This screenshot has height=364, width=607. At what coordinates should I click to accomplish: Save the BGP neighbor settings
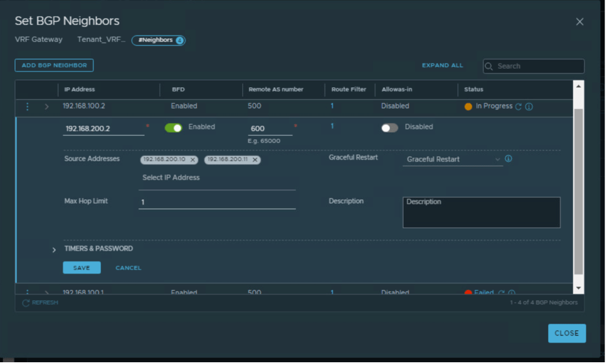(x=81, y=268)
